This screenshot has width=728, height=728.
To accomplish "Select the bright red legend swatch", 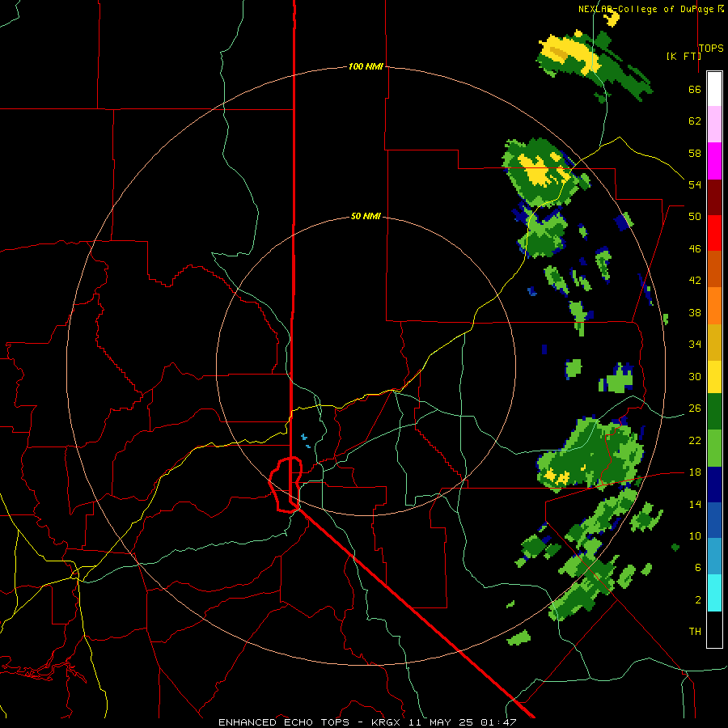I will (x=714, y=233).
